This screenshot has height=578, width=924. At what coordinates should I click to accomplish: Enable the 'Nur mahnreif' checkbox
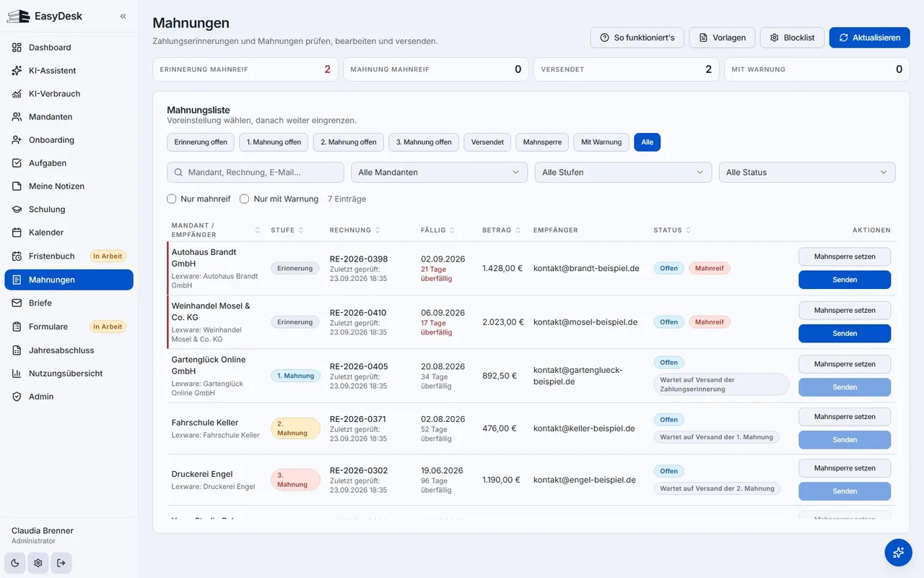pyautogui.click(x=172, y=199)
